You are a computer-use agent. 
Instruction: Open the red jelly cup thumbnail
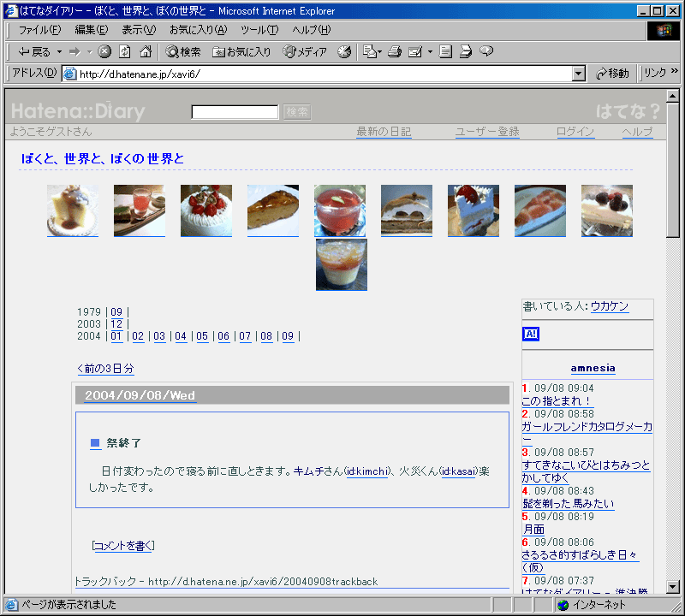click(x=340, y=210)
